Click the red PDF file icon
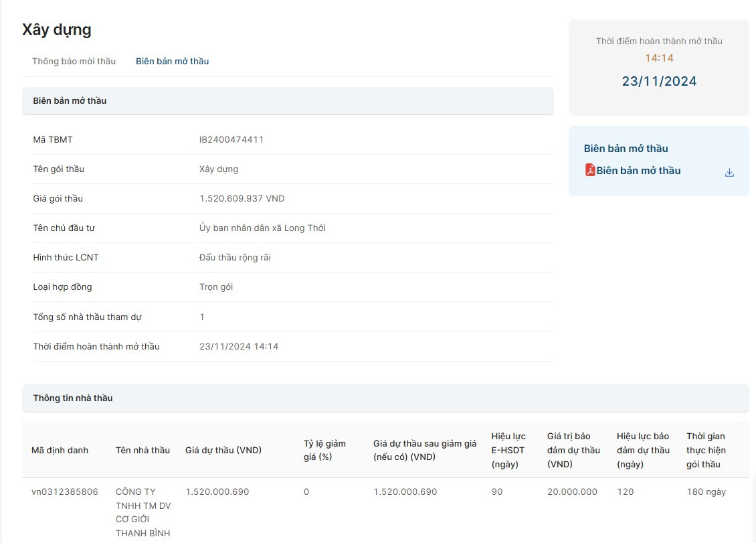756x543 pixels. pos(590,170)
